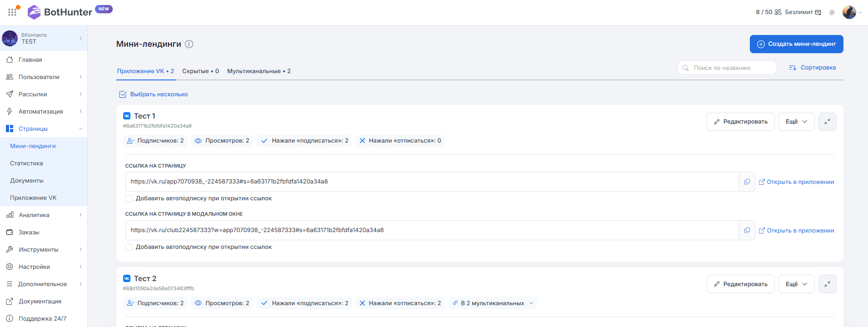868x327 pixels.
Task: Click the Подписчиков: 2 badge in Тест 2
Action: (x=155, y=303)
